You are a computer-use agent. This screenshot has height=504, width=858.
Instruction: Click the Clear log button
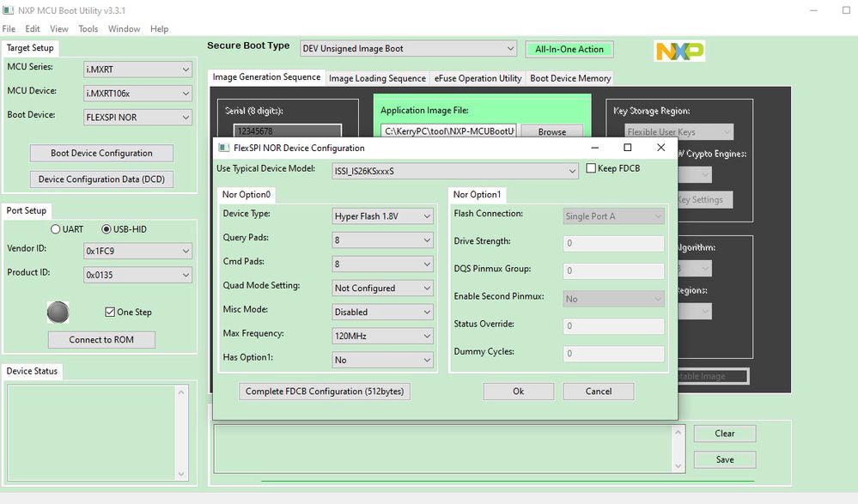point(725,434)
